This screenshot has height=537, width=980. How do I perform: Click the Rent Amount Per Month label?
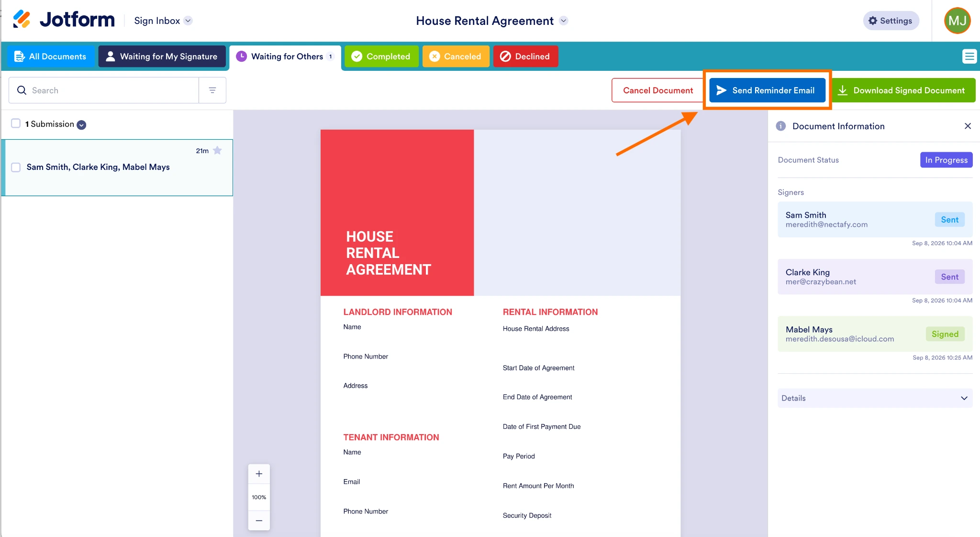538,486
